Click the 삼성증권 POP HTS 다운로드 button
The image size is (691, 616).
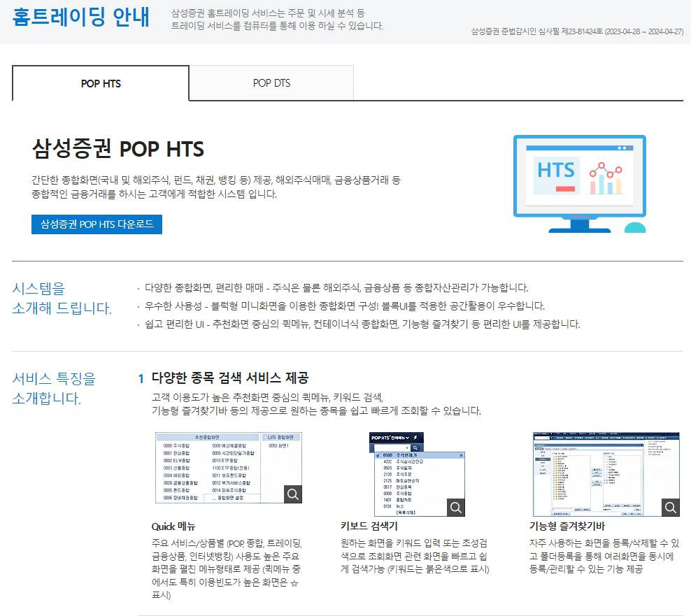(97, 224)
